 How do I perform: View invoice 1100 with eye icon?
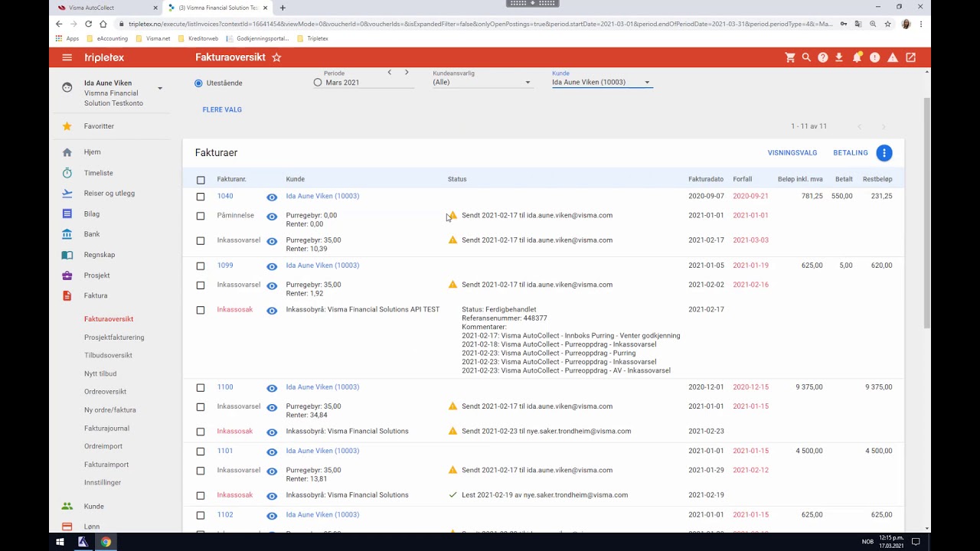[x=272, y=388]
